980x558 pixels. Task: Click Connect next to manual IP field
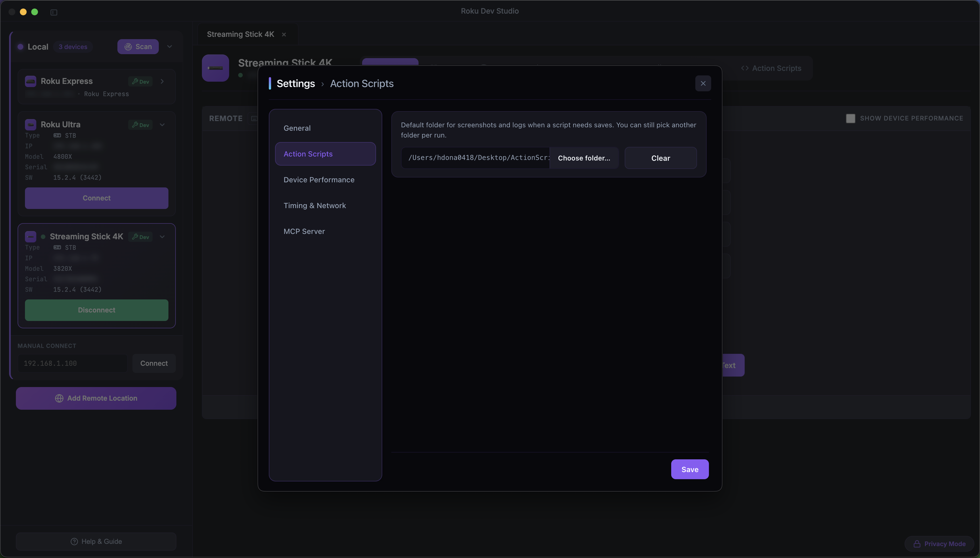pos(154,363)
